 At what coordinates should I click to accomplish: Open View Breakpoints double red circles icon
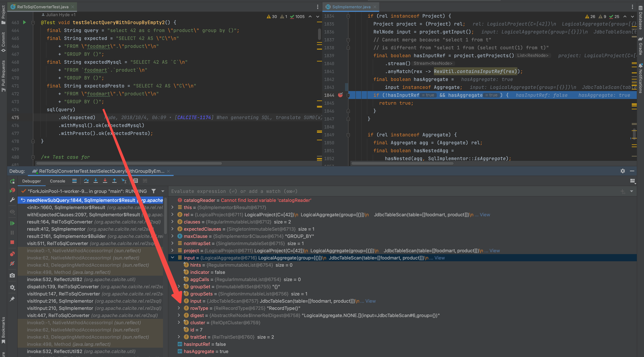point(12,254)
